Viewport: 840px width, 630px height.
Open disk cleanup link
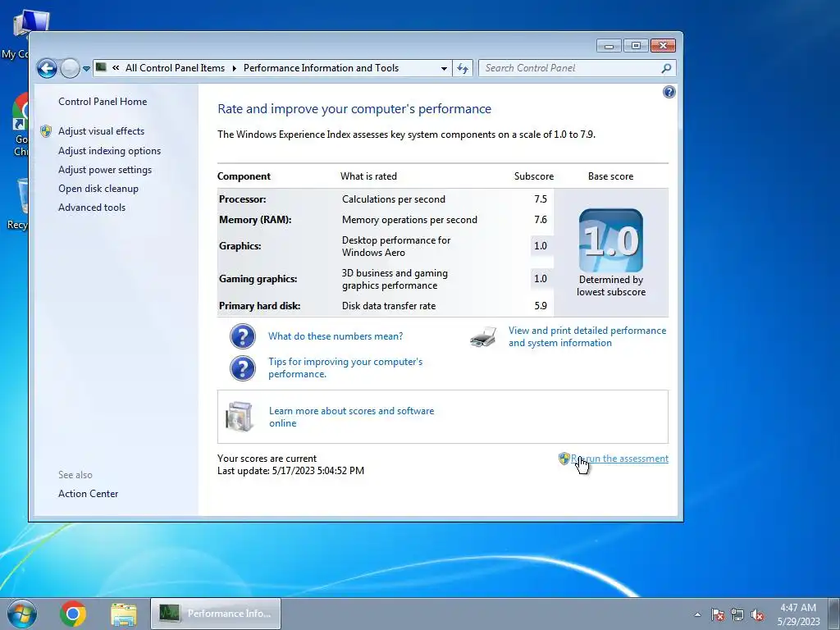coord(98,189)
